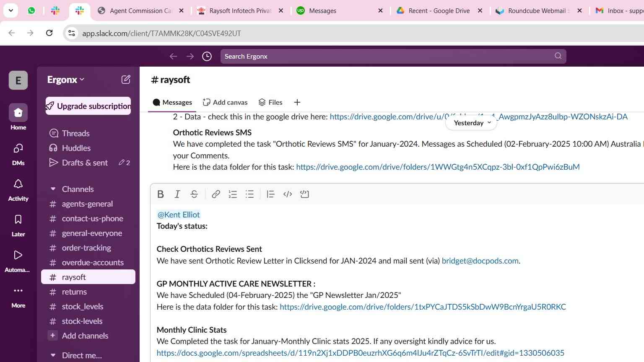The height and width of the screenshot is (362, 644).
Task: Click Upgrade subscription button
Action: 88,106
